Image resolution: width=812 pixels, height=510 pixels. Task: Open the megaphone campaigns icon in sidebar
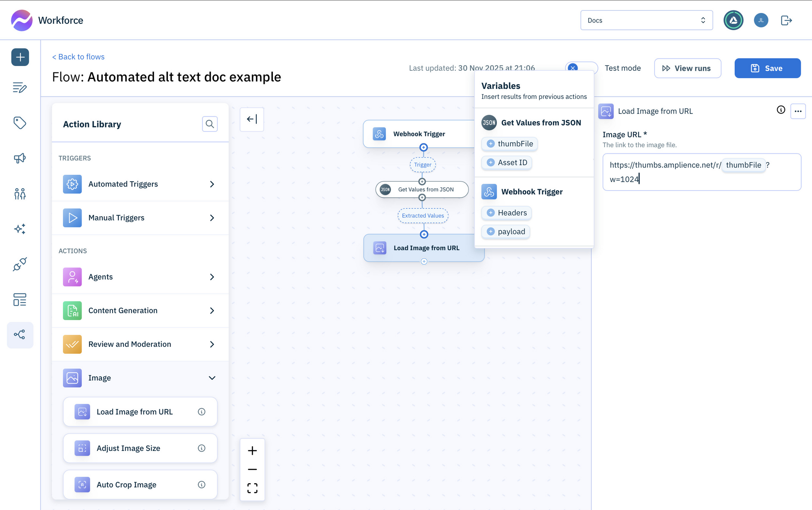[x=20, y=158]
